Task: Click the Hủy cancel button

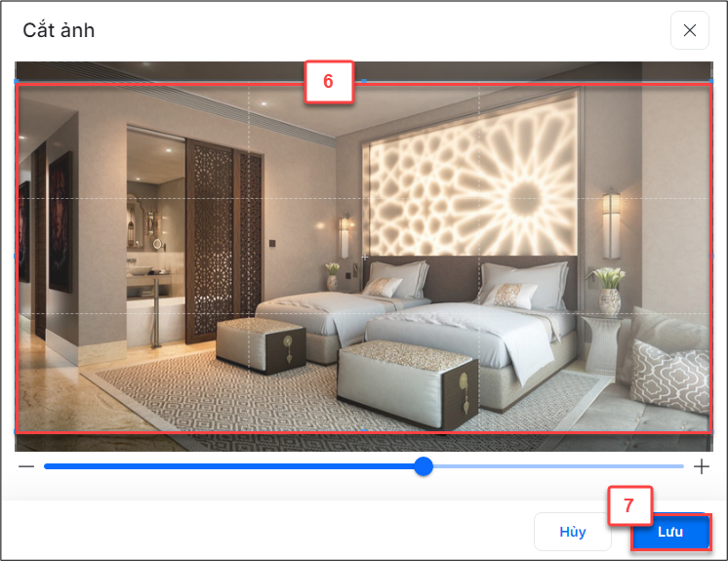Action: pyautogui.click(x=573, y=532)
